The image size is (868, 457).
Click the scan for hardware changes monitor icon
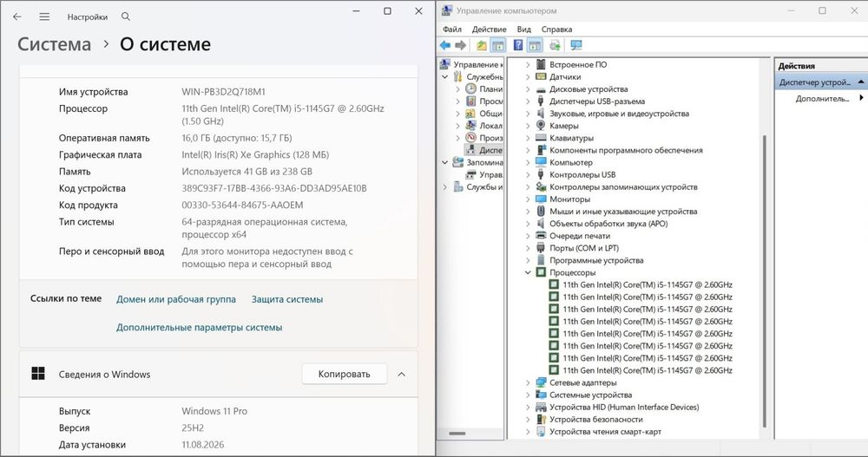click(x=576, y=45)
